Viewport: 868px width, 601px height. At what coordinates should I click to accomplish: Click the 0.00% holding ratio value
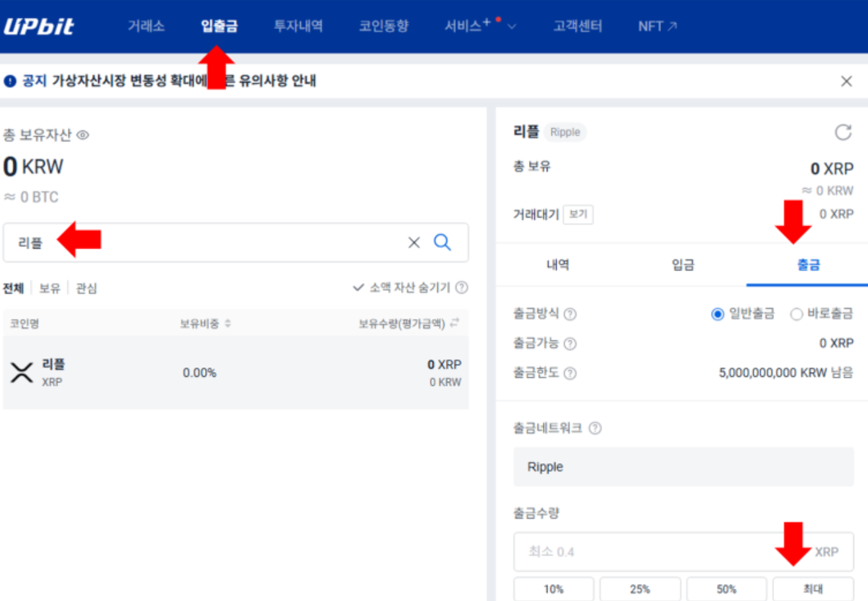coord(199,373)
